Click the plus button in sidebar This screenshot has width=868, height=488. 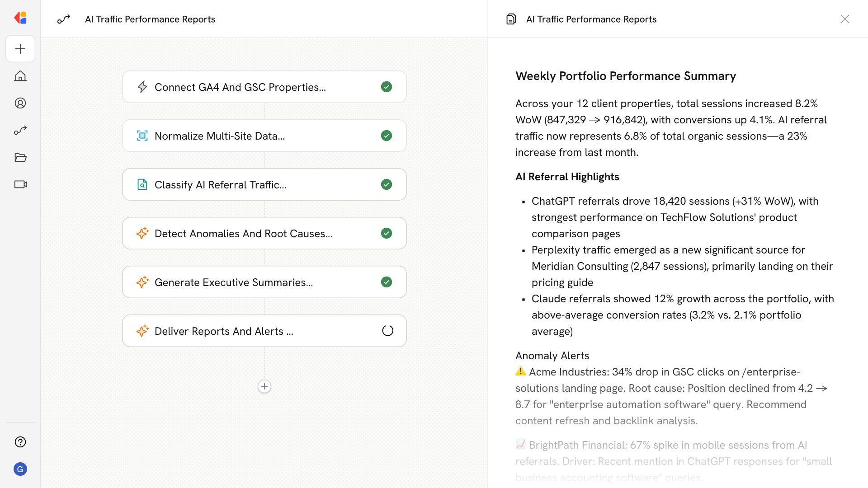(20, 49)
